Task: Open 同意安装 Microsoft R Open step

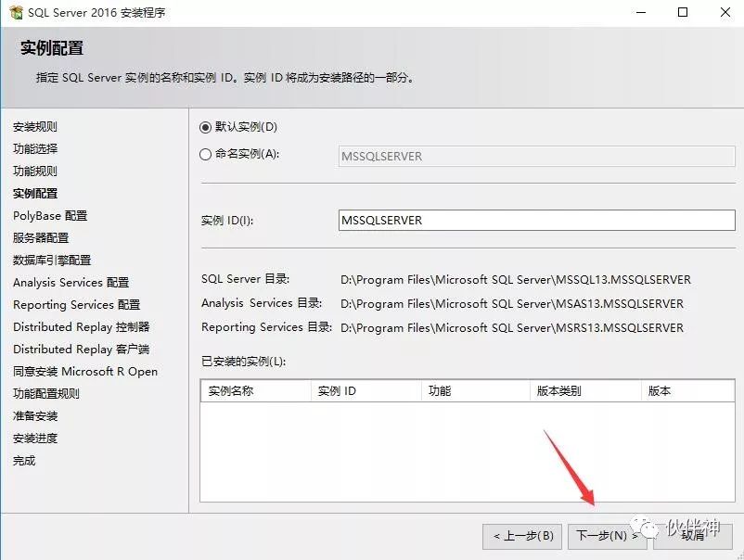Action: click(85, 372)
